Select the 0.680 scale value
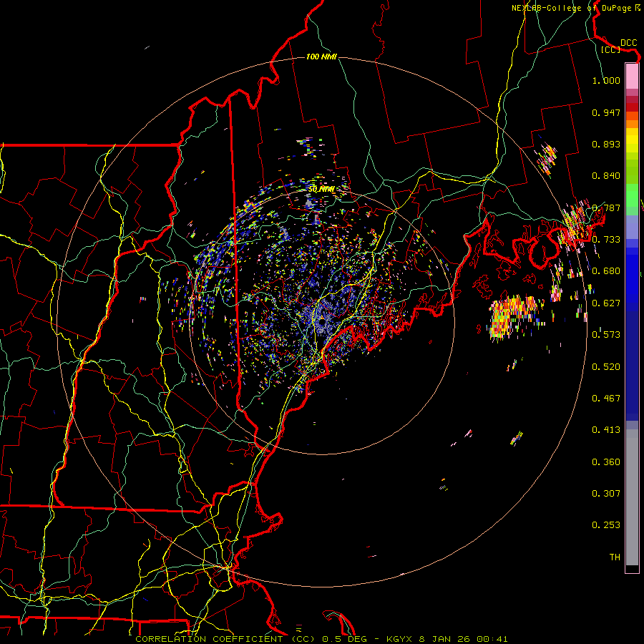The width and height of the screenshot is (644, 644). (606, 271)
